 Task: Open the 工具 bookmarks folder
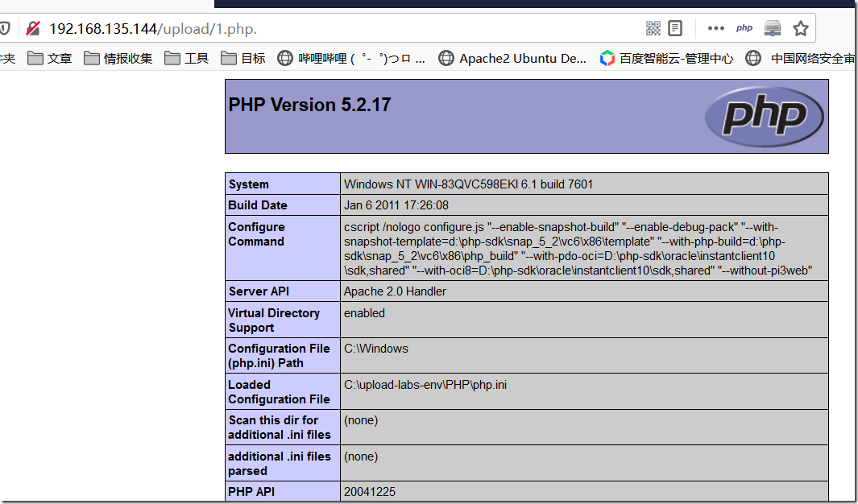coord(187,58)
